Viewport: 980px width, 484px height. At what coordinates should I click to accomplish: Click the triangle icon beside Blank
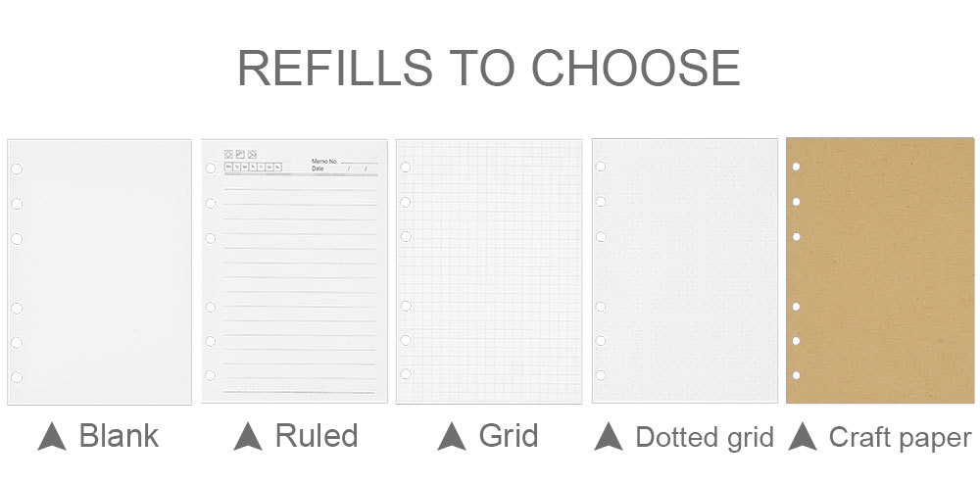pyautogui.click(x=52, y=436)
